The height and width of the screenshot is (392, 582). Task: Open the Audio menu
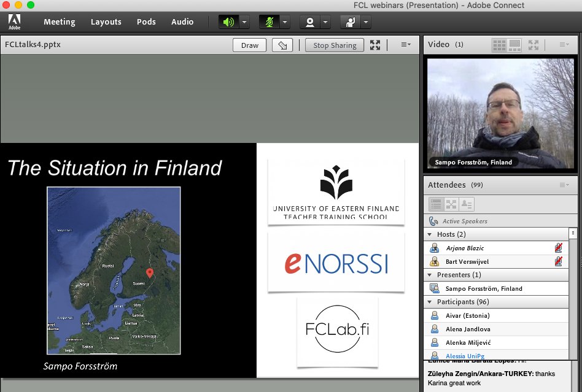(182, 22)
